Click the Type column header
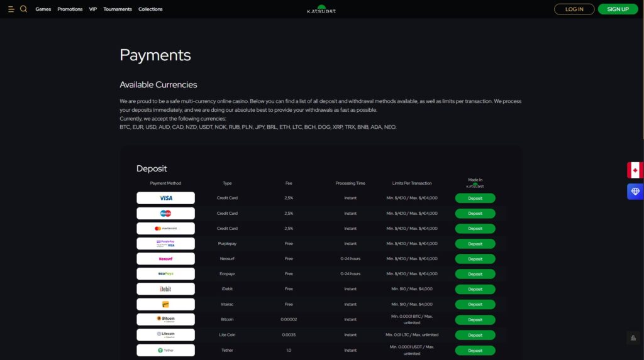Screen dimensions: 644x360 pyautogui.click(x=227, y=183)
